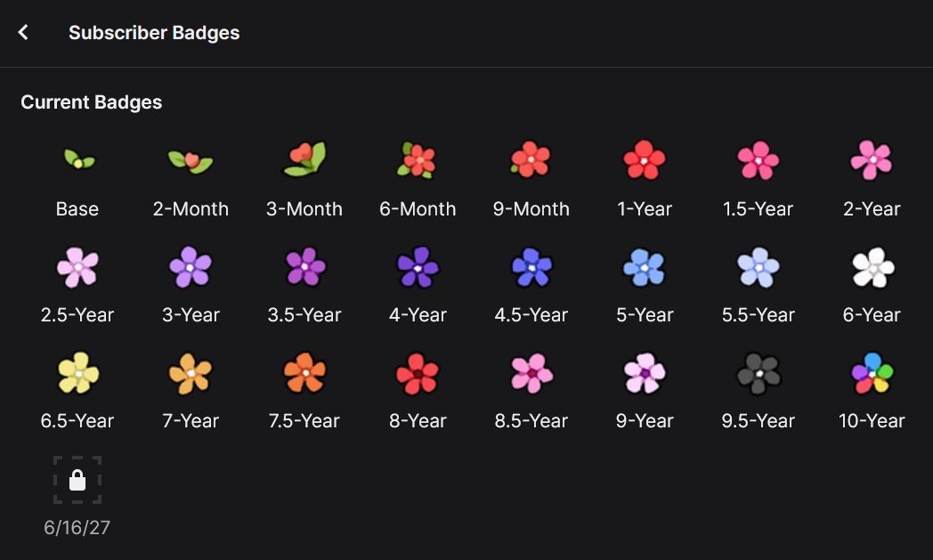Image resolution: width=933 pixels, height=560 pixels.
Task: Select the 7.5-Year orange flower badge
Action: click(x=305, y=372)
